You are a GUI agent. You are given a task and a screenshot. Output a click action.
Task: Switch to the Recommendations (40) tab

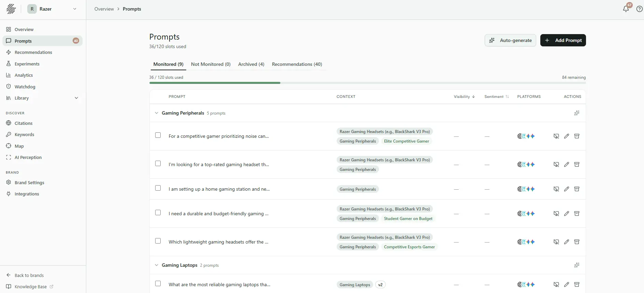pos(297,64)
